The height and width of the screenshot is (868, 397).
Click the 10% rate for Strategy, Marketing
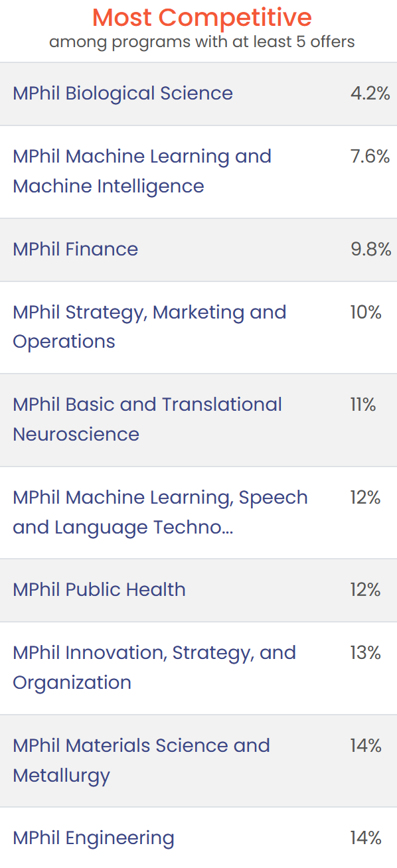click(366, 312)
